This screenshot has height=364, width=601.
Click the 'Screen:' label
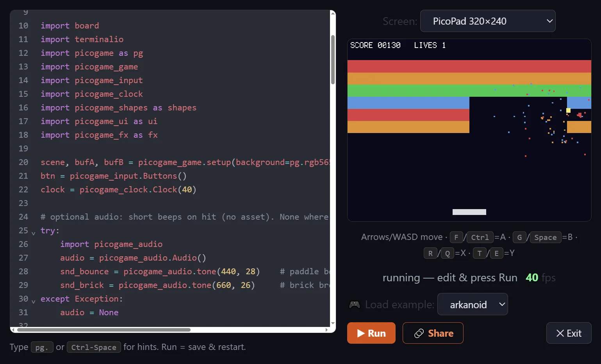click(x=400, y=21)
